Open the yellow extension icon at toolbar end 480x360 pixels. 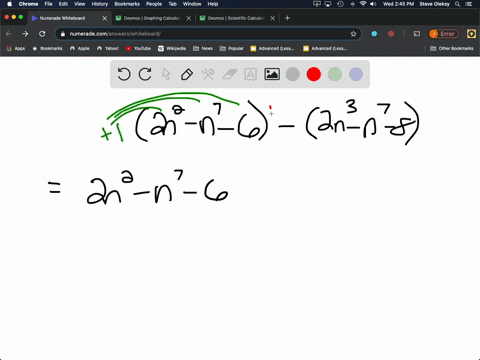[471, 34]
